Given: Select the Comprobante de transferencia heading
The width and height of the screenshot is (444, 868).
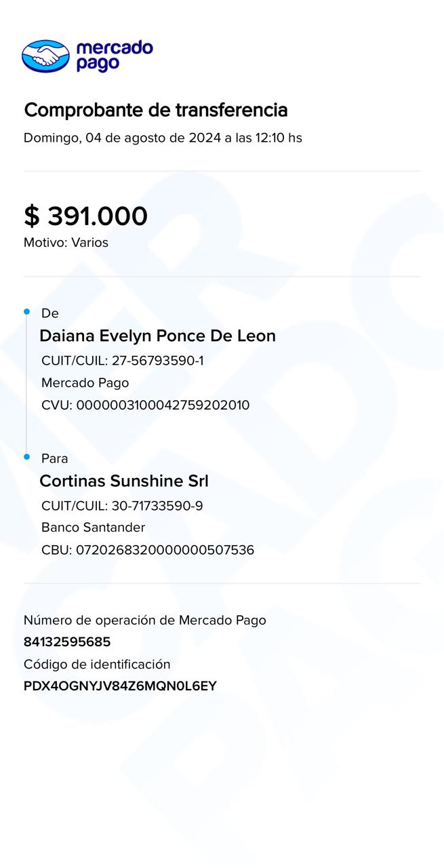Looking at the screenshot, I should pyautogui.click(x=156, y=110).
